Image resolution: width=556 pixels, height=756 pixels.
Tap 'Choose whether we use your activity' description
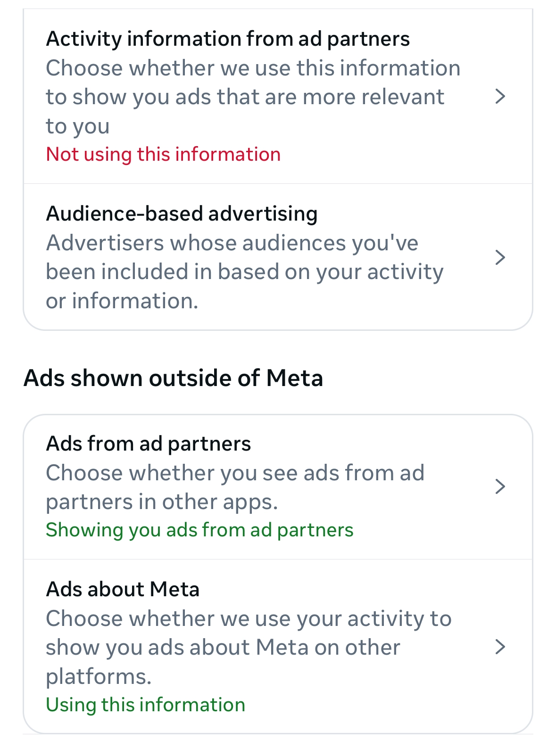(x=249, y=618)
